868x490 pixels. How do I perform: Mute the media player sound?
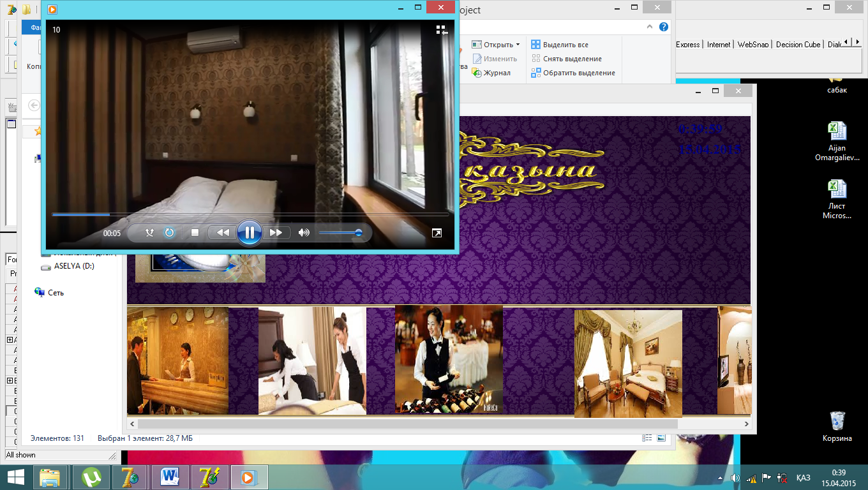coord(304,233)
